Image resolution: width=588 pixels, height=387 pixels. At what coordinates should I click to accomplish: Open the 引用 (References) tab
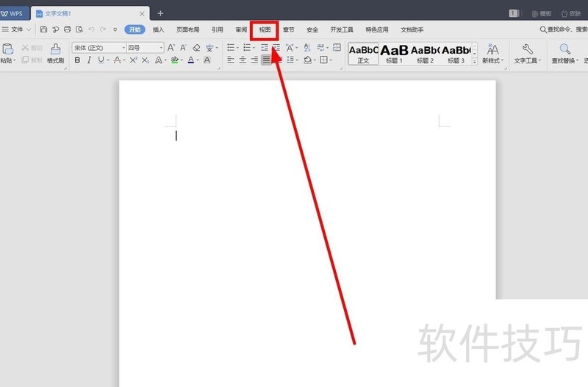217,29
